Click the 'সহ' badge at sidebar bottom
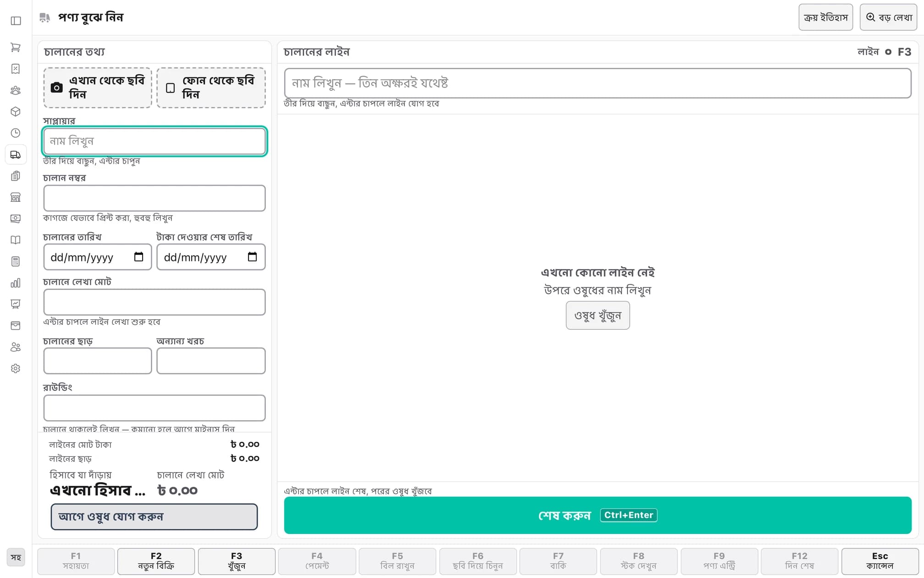The height and width of the screenshot is (578, 924). [16, 557]
